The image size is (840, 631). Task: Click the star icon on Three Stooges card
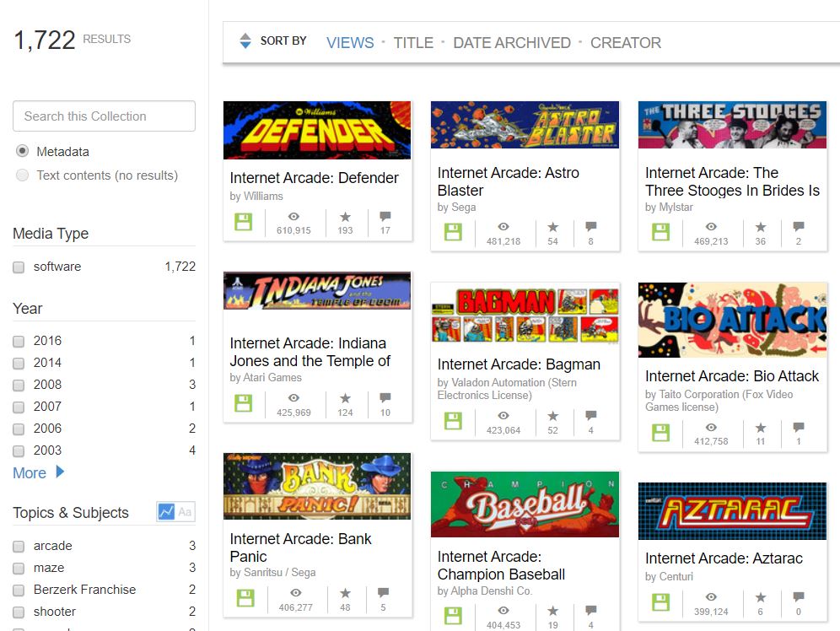tap(761, 227)
